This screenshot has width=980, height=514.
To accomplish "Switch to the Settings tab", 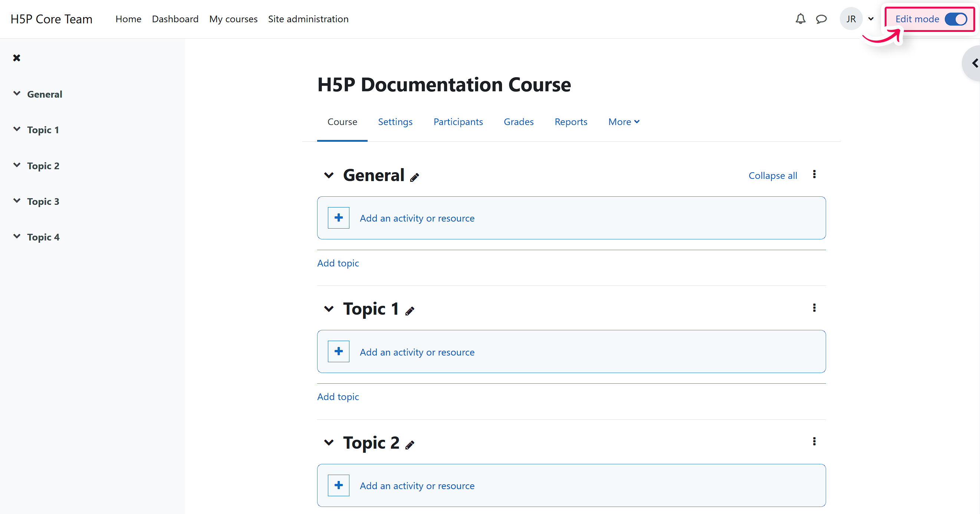I will [395, 122].
